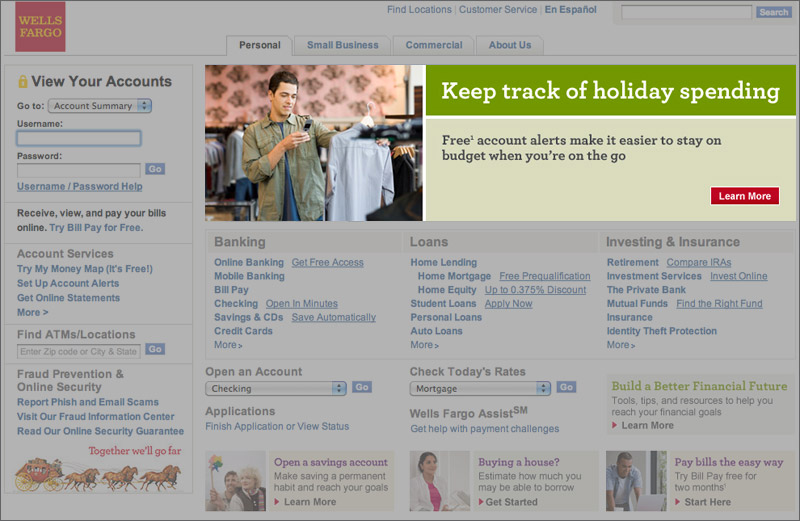Click the stagecoach and horses image

(98, 475)
